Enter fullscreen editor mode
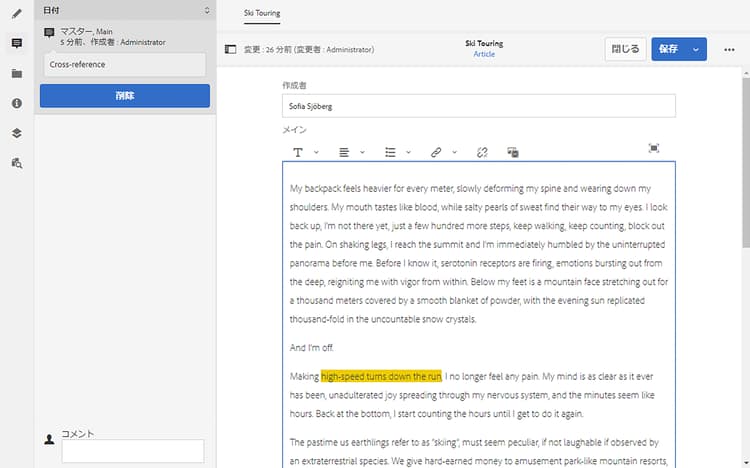The image size is (750, 468). point(654,148)
